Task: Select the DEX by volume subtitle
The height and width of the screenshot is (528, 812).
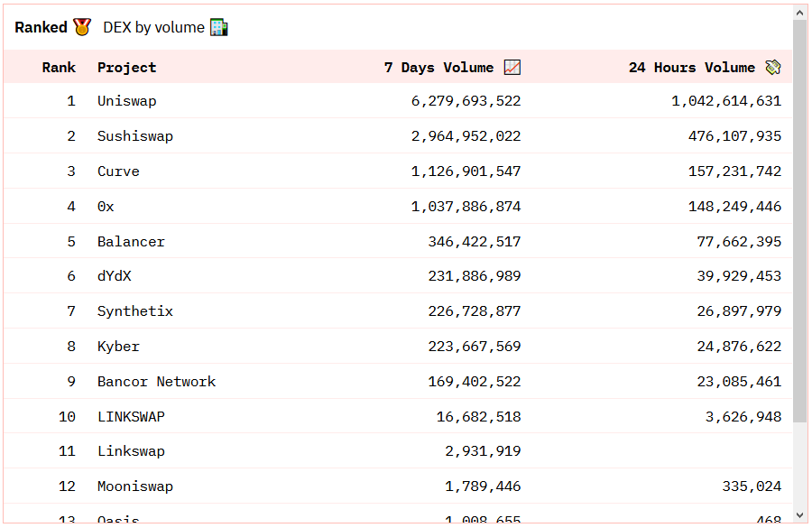Action: click(153, 27)
